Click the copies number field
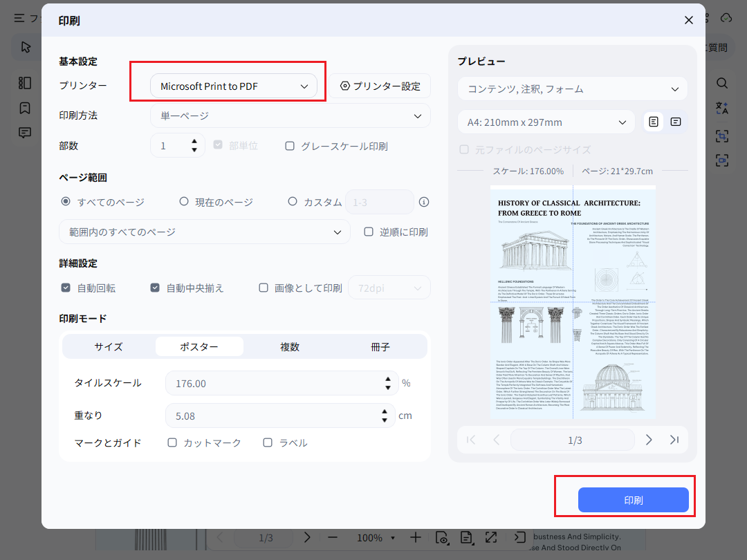Screen dimensions: 747x560 [171, 146]
